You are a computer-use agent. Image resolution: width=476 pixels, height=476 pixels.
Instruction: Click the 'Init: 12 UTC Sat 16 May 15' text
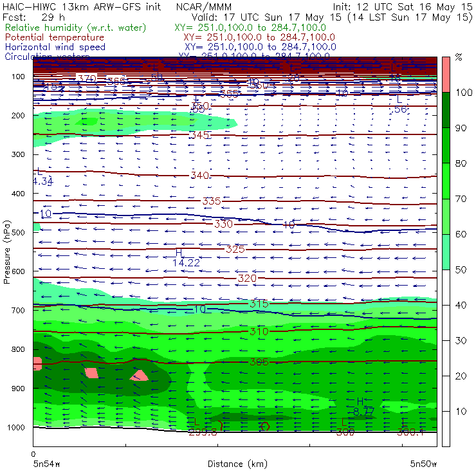tap(403, 7)
